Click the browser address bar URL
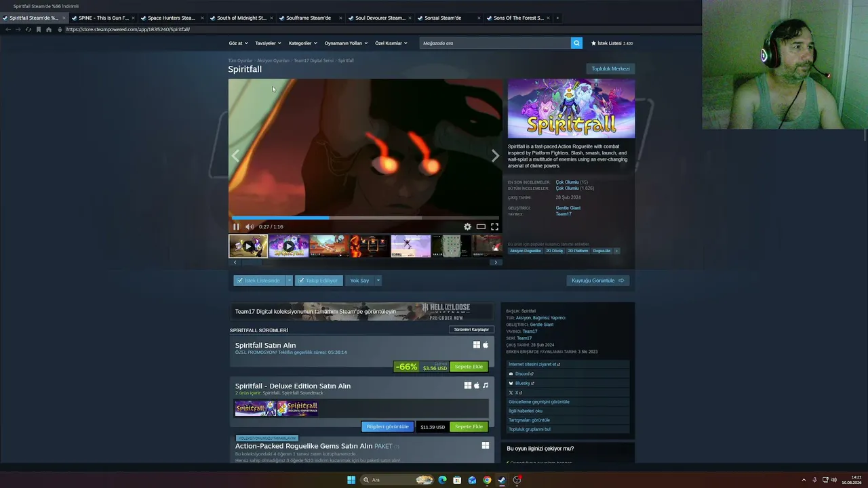 (x=128, y=29)
